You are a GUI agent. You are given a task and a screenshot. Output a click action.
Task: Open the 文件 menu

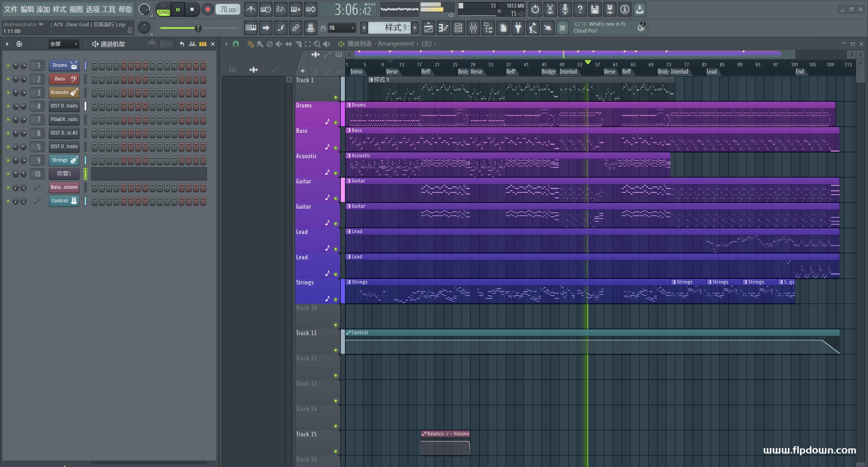[11, 9]
